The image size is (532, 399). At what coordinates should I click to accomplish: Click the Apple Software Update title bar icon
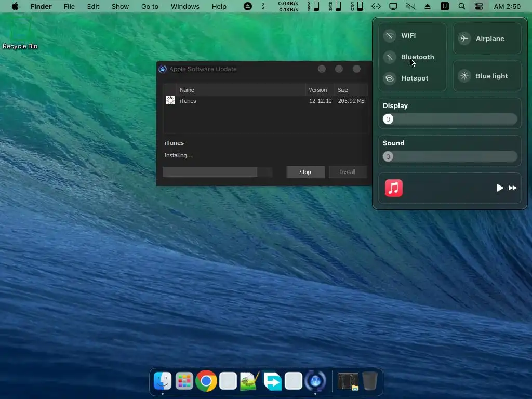(x=163, y=69)
